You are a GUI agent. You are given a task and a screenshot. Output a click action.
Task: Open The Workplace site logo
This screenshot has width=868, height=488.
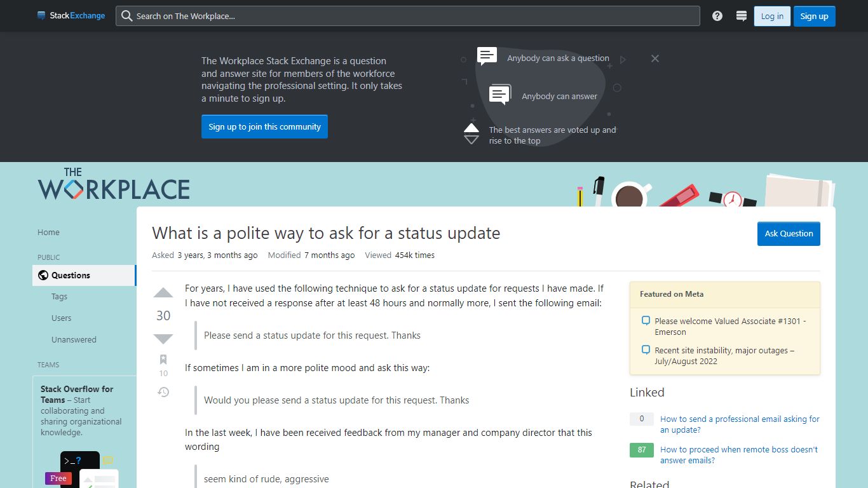click(x=114, y=184)
